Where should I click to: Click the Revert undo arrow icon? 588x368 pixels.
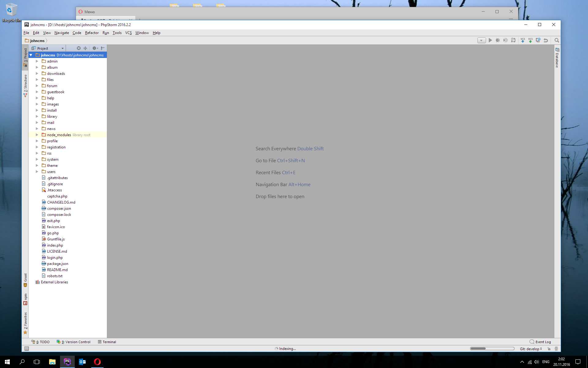546,40
